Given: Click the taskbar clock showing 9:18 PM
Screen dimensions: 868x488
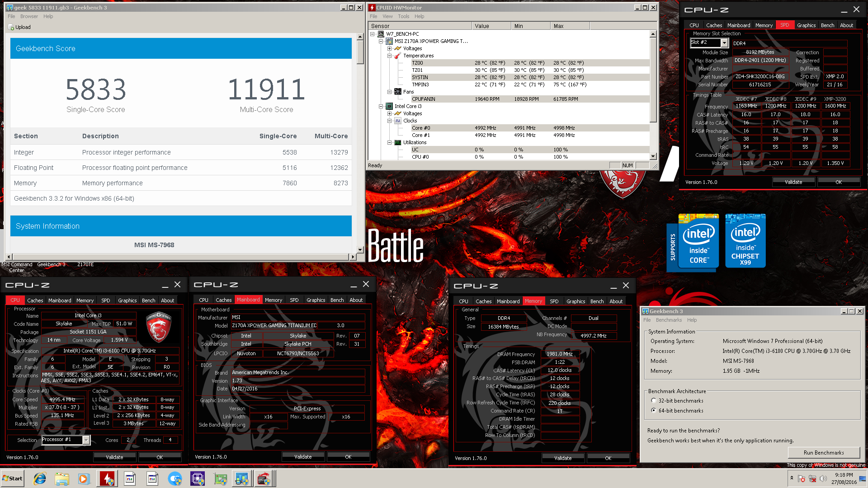Looking at the screenshot, I should pyautogui.click(x=844, y=479).
